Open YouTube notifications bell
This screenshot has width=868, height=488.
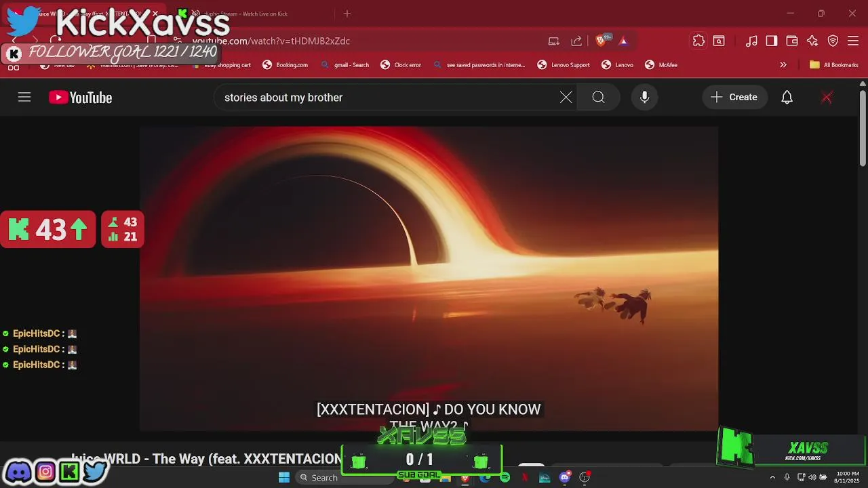click(x=787, y=98)
